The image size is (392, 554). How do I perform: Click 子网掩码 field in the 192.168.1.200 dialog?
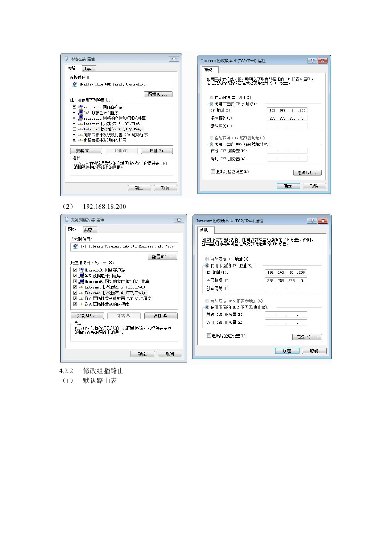(x=287, y=118)
